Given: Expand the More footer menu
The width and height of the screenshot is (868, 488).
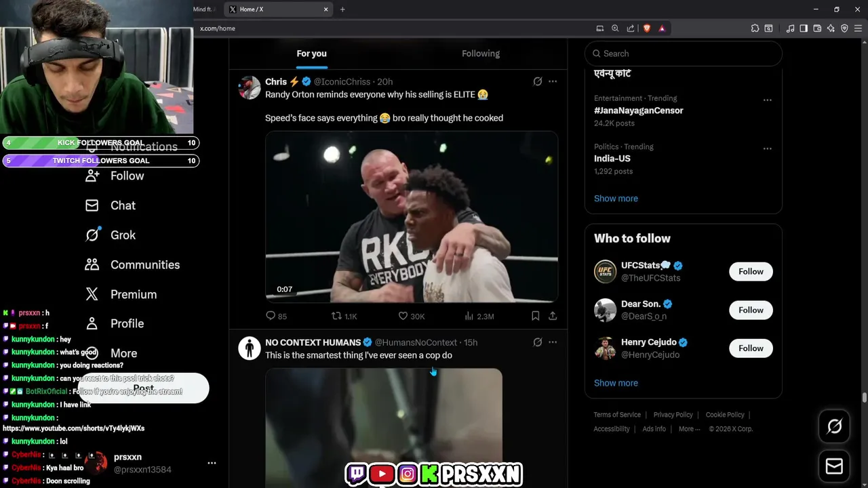Looking at the screenshot, I should [x=689, y=429].
